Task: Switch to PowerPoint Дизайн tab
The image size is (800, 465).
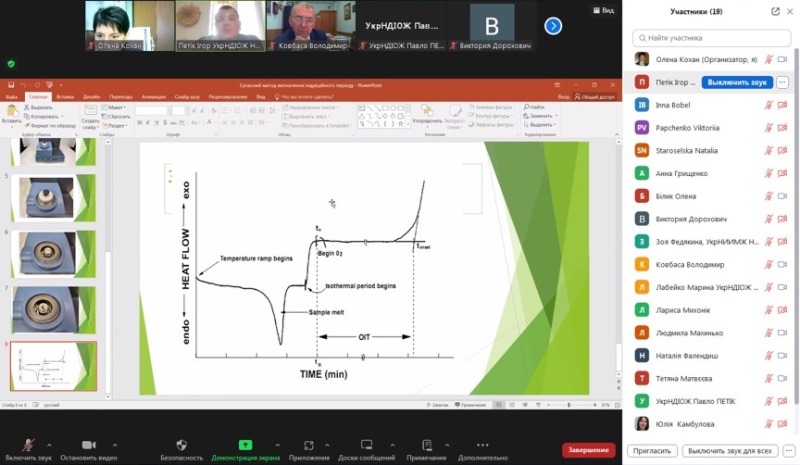Action: 91,96
